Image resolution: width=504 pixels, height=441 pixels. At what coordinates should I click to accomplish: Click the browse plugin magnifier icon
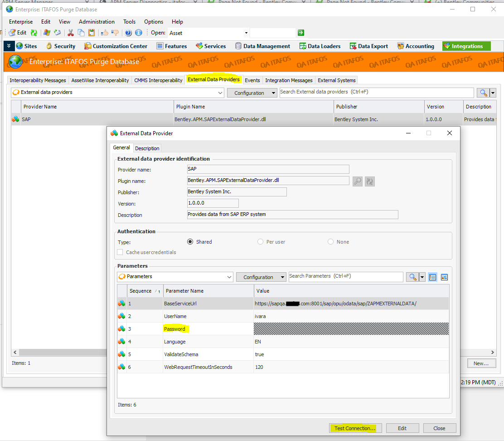coord(358,181)
